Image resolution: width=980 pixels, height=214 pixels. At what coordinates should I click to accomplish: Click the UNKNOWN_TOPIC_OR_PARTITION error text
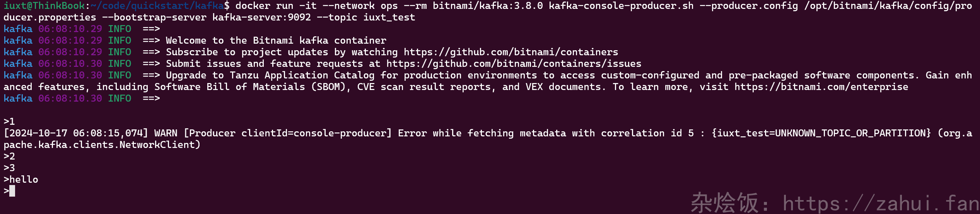[847, 133]
